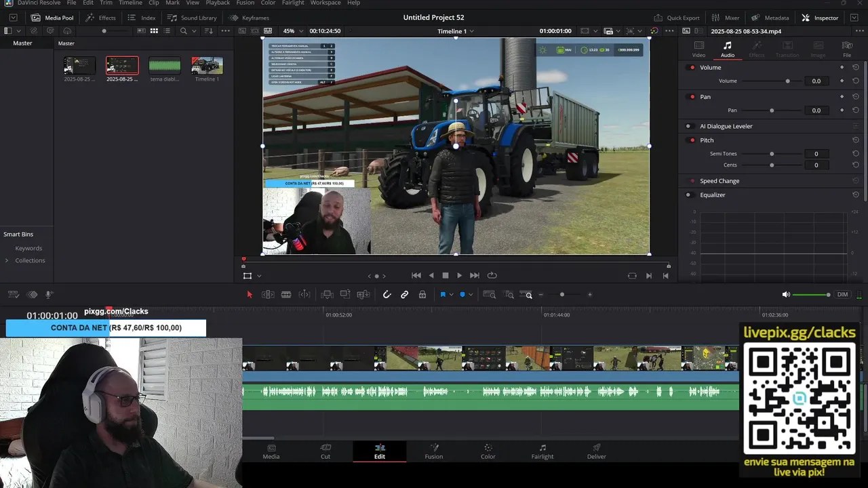This screenshot has width=868, height=488.
Task: Play timeline in reverse
Action: click(x=431, y=275)
